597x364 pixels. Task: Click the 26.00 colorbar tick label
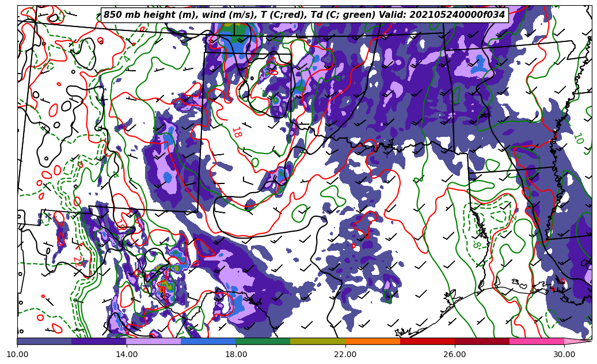tap(455, 354)
